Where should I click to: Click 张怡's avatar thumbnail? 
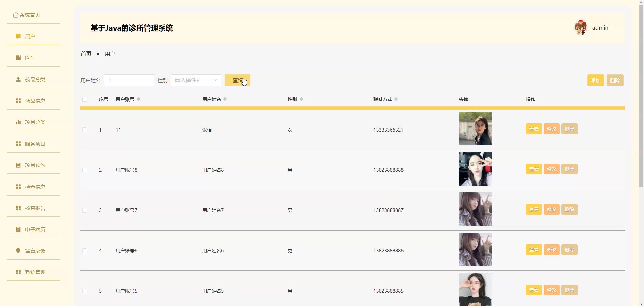pos(476,129)
